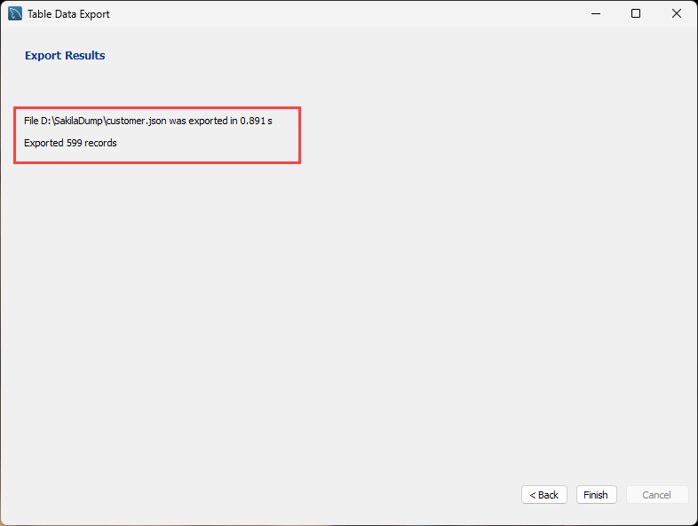Click the MySQL Workbench dolphin icon in title bar
This screenshot has width=698, height=526.
(x=15, y=14)
